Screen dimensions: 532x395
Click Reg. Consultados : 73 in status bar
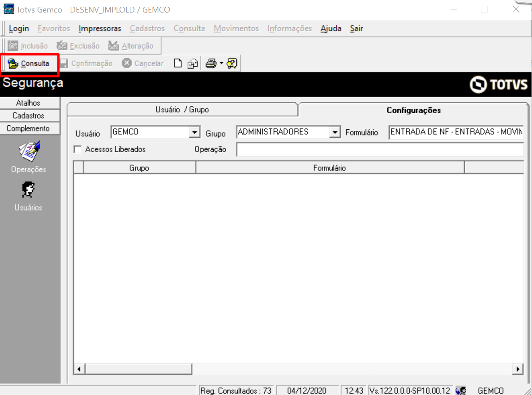click(x=236, y=391)
